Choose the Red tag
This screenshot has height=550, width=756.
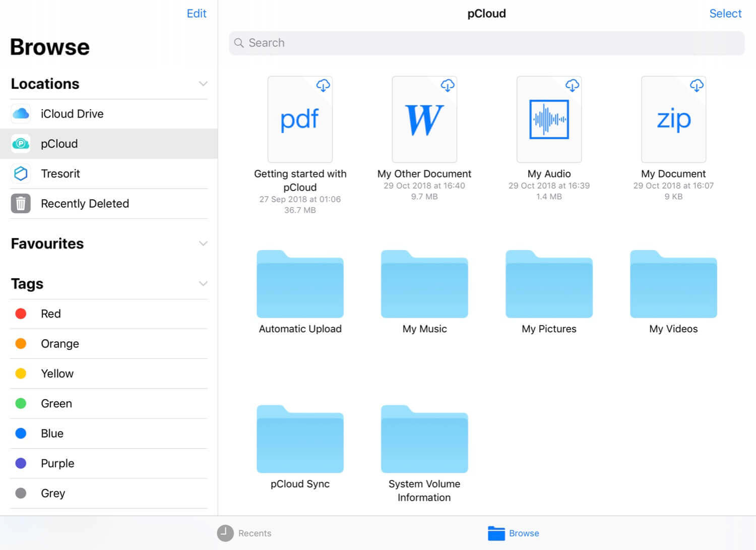[x=50, y=314]
